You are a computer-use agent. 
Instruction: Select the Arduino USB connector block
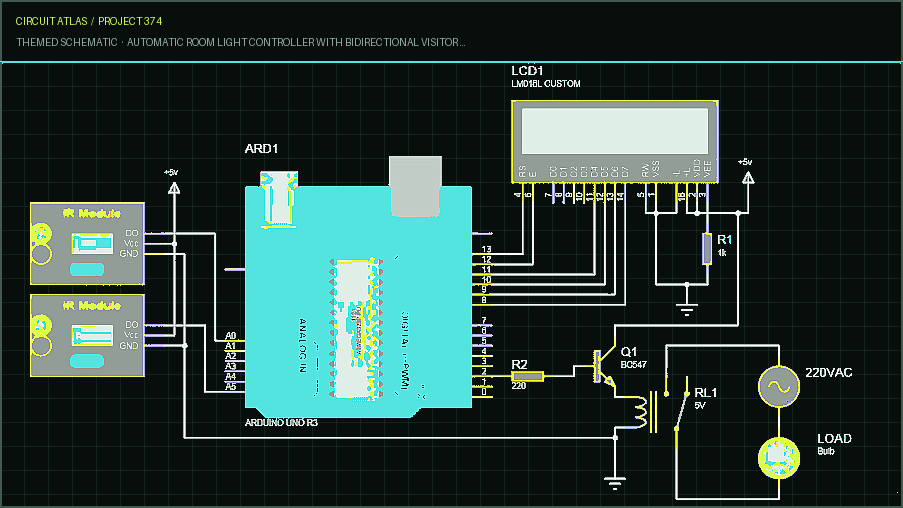point(415,186)
